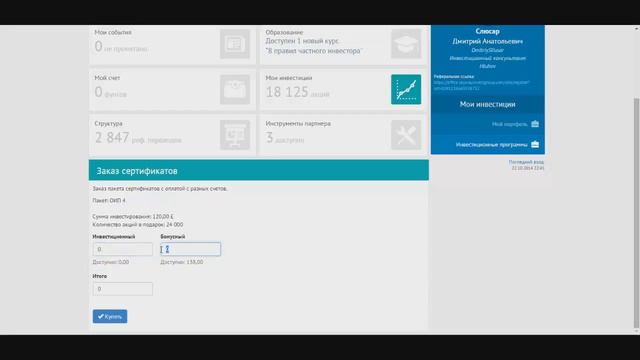Click the "Пакет: ОИП 4" text
The image size is (640, 360).
[x=109, y=200]
